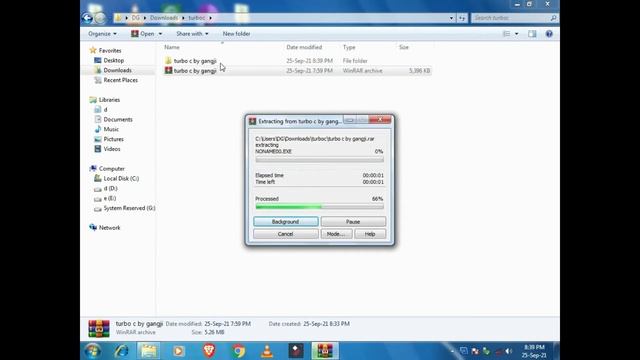Open the Pictures library

tap(113, 139)
